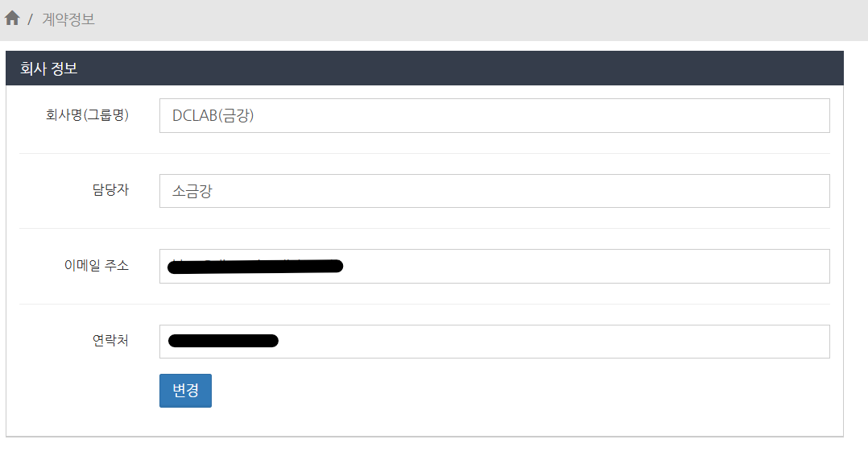Image resolution: width=868 pixels, height=456 pixels.
Task: Click the home icon in the breadcrumb
Action: point(12,19)
